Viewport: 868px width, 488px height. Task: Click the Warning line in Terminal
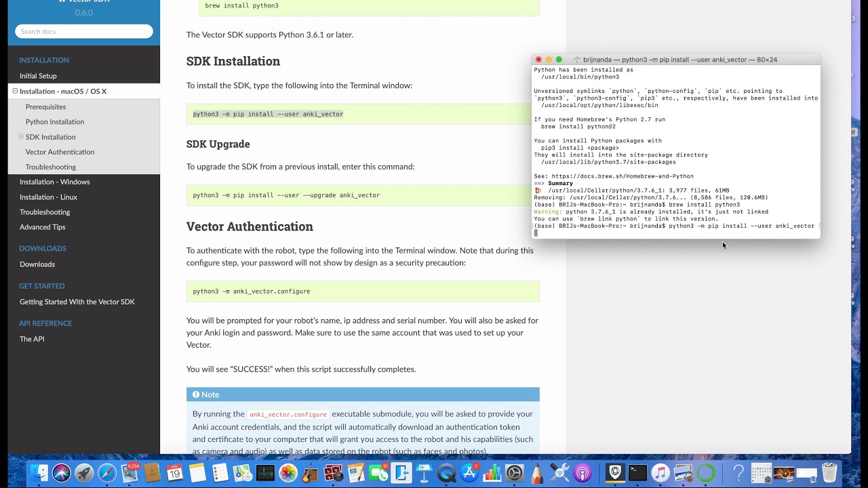651,211
